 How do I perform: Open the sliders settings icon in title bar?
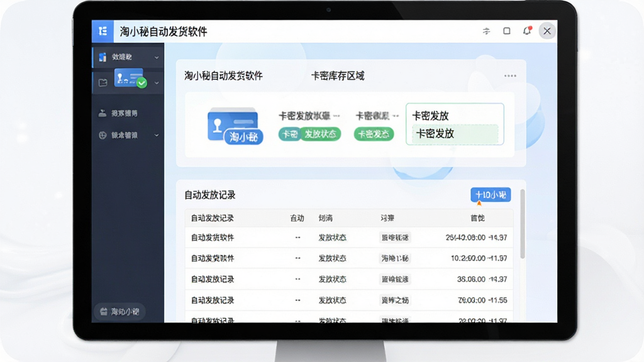click(486, 31)
